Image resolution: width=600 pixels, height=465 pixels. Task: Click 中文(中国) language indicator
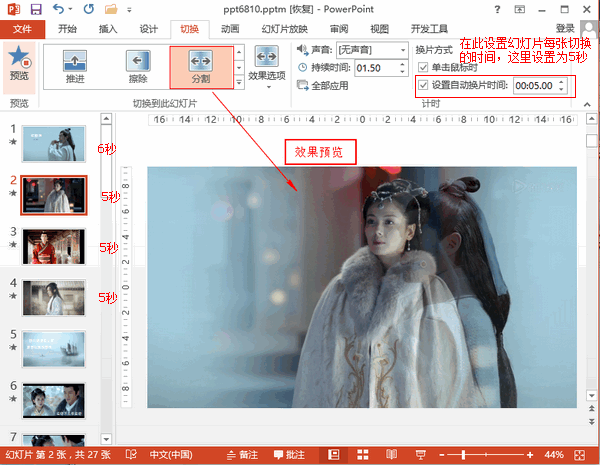pos(171,455)
